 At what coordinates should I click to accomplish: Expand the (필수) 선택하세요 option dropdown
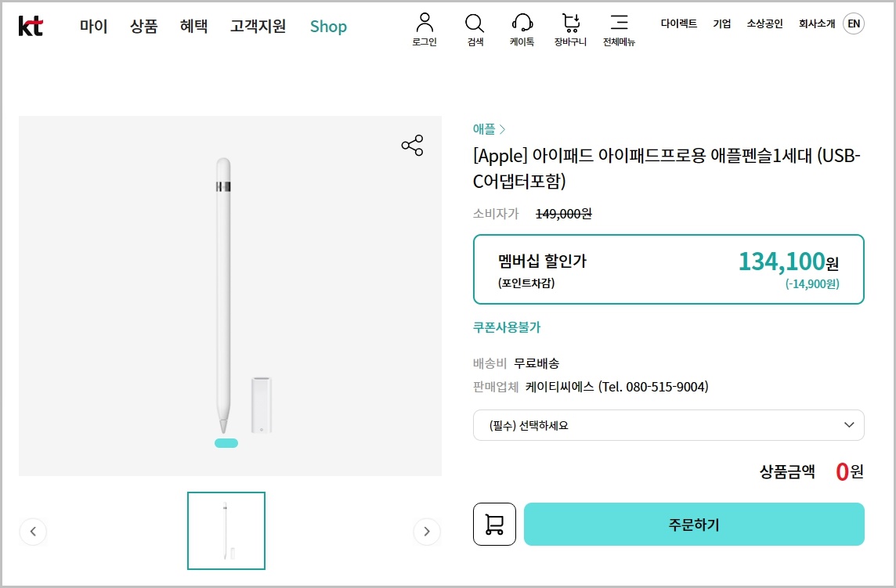coord(669,425)
